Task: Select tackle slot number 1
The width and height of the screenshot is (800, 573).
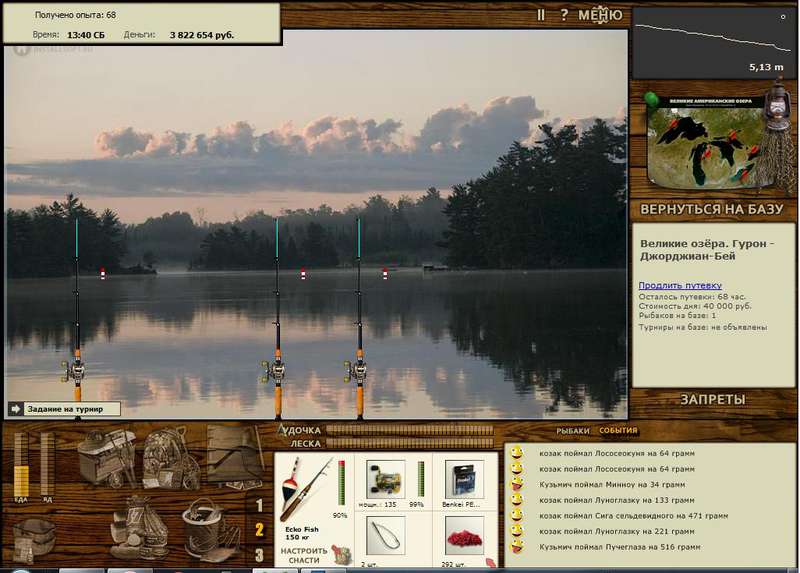Action: pyautogui.click(x=259, y=505)
